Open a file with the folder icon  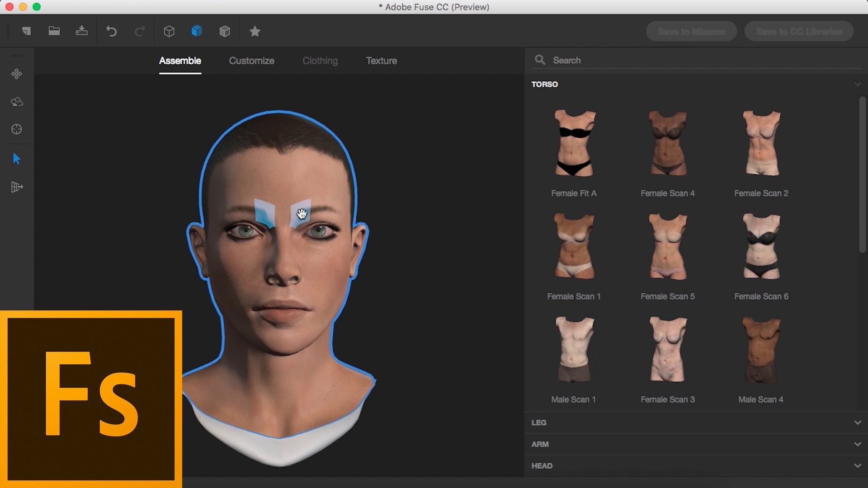54,31
